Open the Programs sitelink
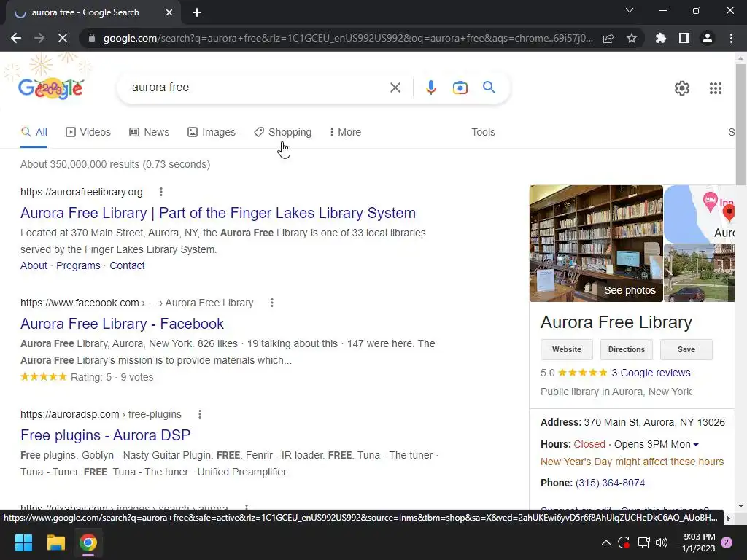This screenshot has width=747, height=560. pyautogui.click(x=78, y=265)
